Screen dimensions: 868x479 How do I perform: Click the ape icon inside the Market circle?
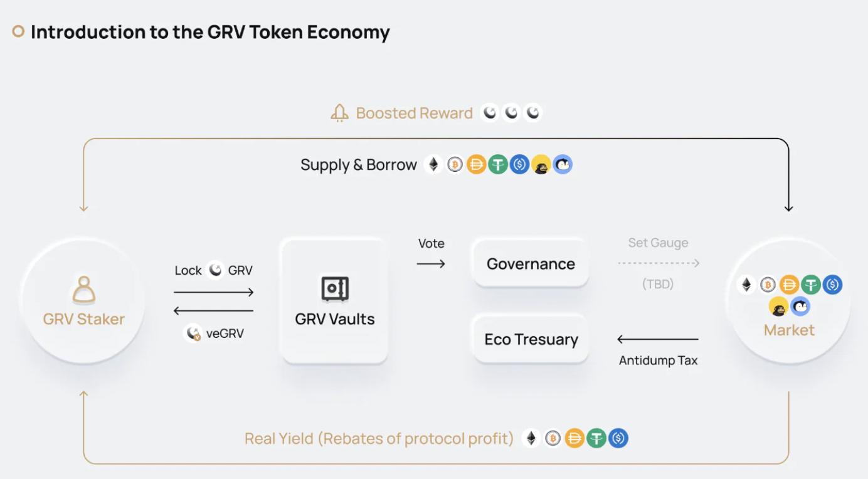(778, 307)
